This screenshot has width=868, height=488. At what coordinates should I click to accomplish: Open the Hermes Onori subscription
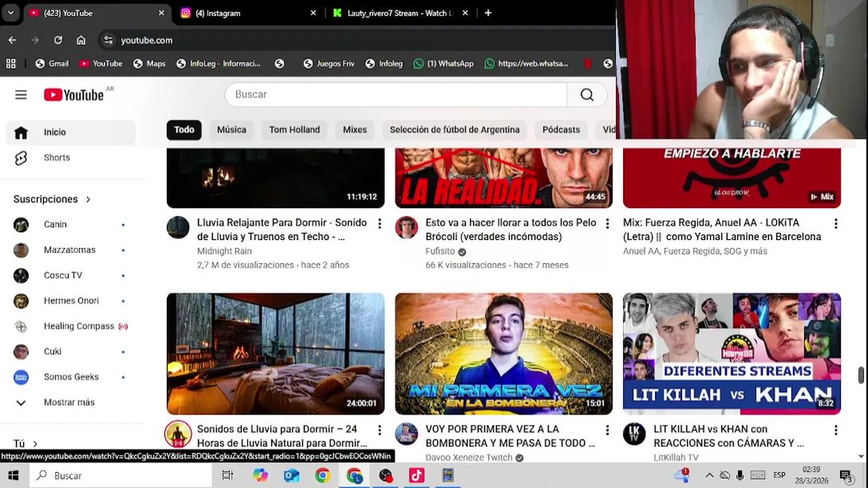point(71,301)
